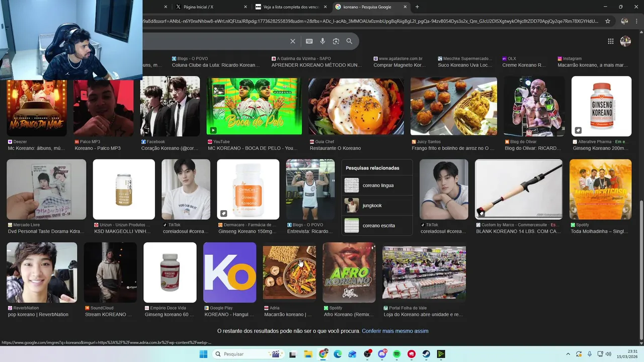The width and height of the screenshot is (644, 362).
Task: Click Conferir mais mesmo assim link
Action: pos(395,331)
